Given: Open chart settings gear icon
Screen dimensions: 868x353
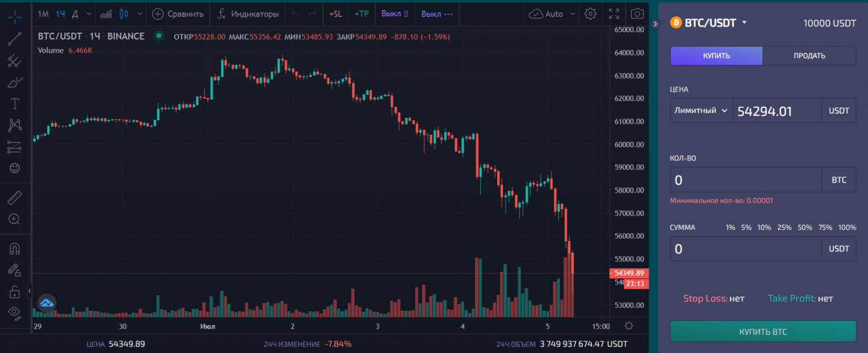Looking at the screenshot, I should [591, 14].
